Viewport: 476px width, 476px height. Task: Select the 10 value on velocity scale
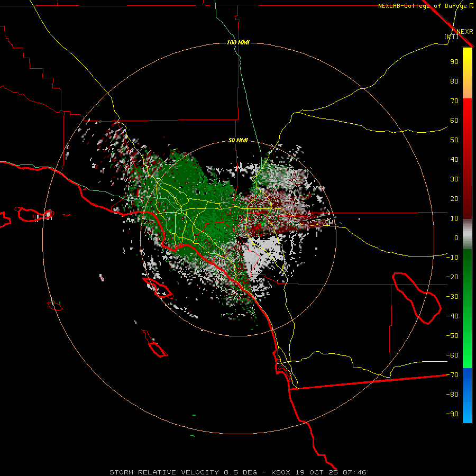[x=454, y=218]
